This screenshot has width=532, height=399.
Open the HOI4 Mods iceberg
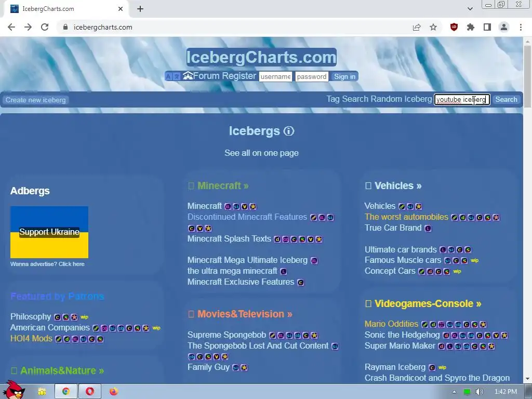pos(31,339)
